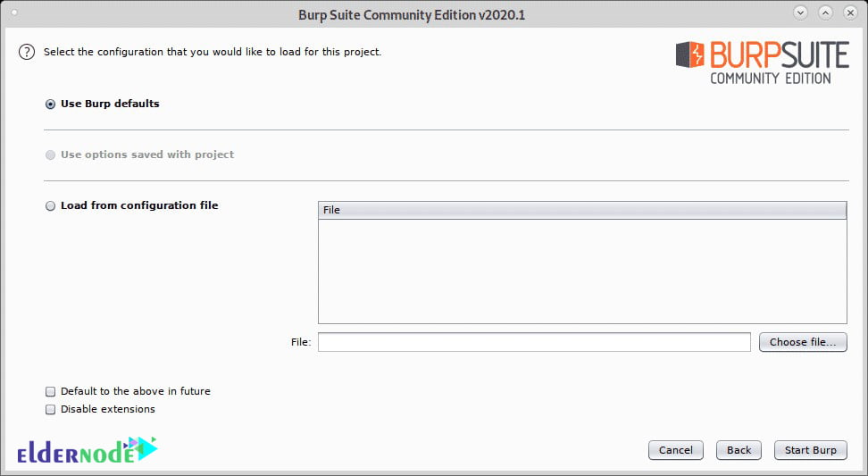This screenshot has width=868, height=476.
Task: Maximize the Burp Suite window
Action: 825,13
